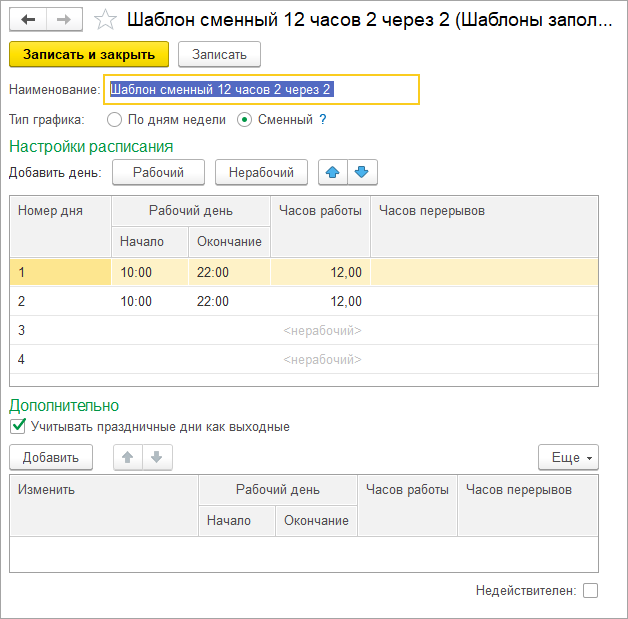Move schedule day up with blue arrow

click(332, 173)
